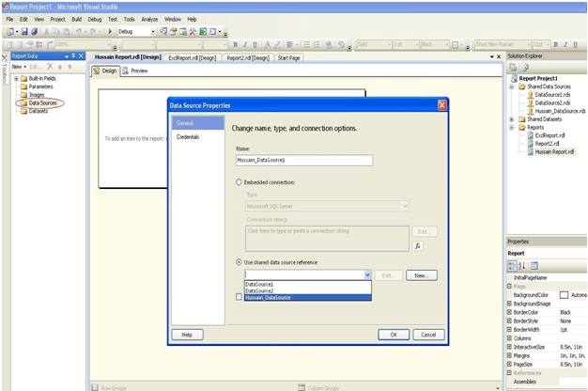Click the expression fx button
588x391 pixels.
418,245
